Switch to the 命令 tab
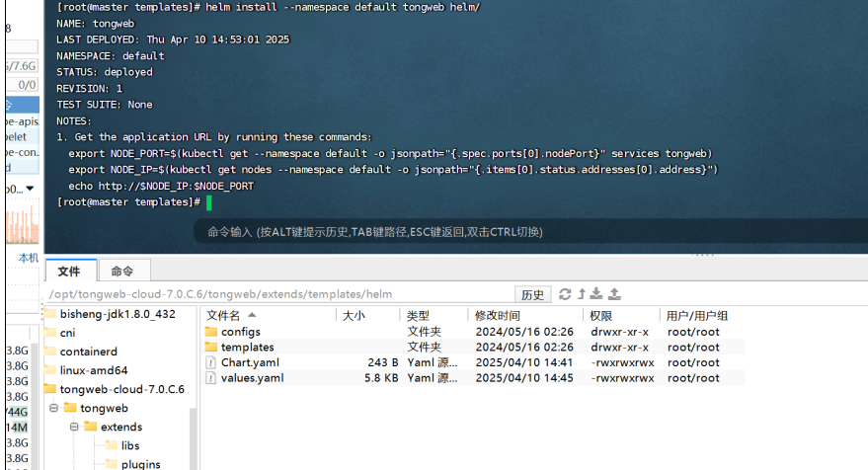 click(122, 271)
